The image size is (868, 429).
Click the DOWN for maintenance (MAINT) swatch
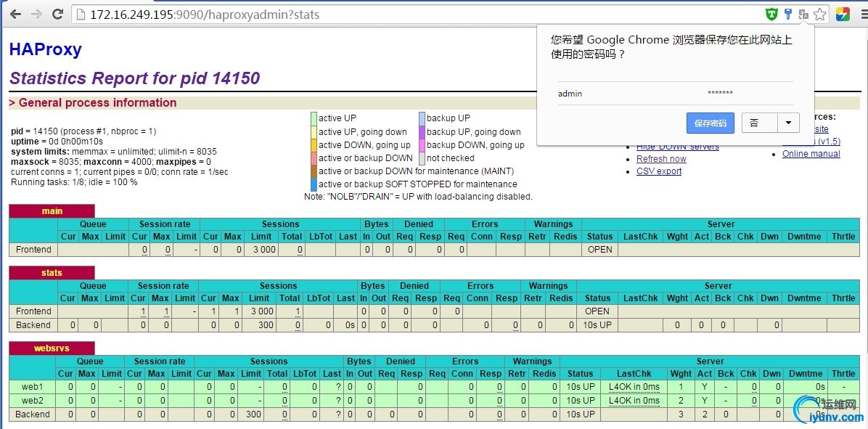[314, 171]
